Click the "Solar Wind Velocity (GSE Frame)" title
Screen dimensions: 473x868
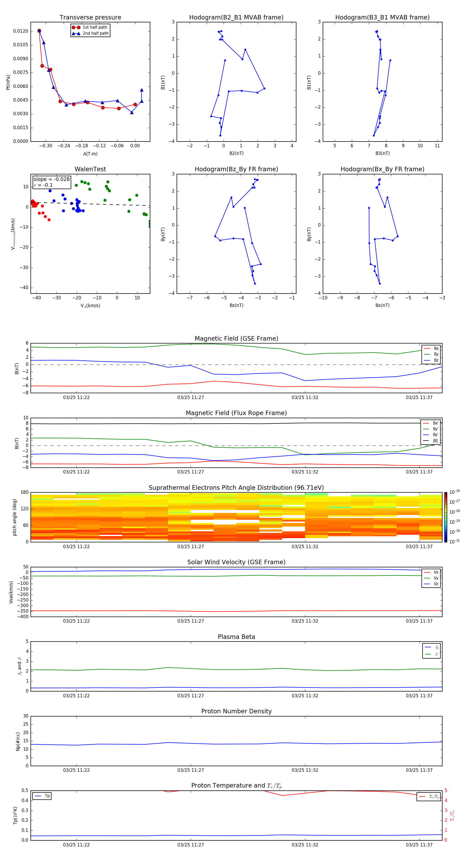tap(236, 562)
